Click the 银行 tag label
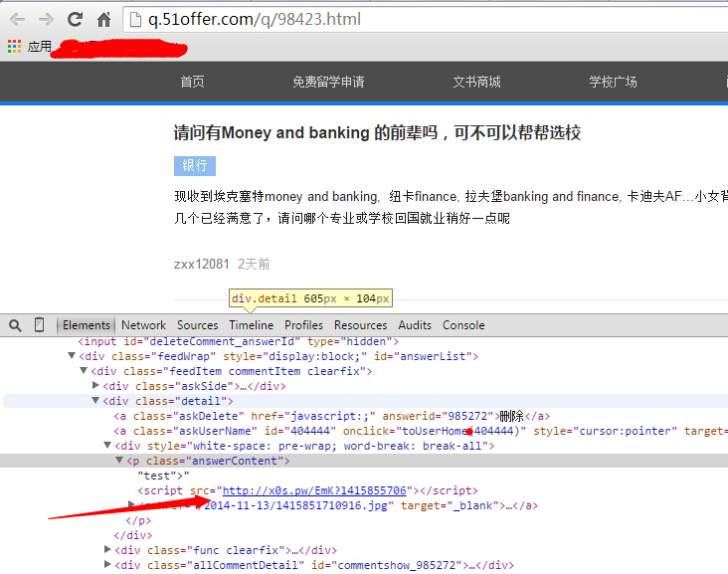728x574 pixels. coord(195,166)
